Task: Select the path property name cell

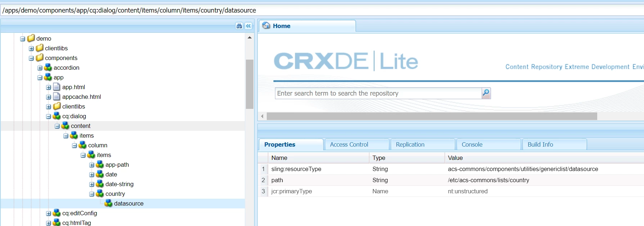Action: pos(319,180)
